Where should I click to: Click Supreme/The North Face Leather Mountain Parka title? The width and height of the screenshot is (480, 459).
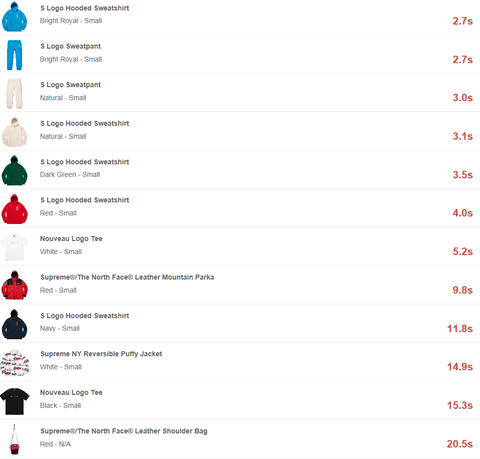[x=127, y=277]
